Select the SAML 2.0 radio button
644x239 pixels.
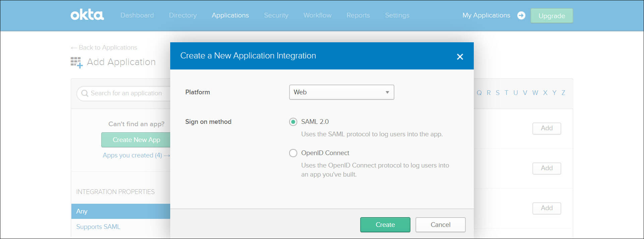point(293,122)
